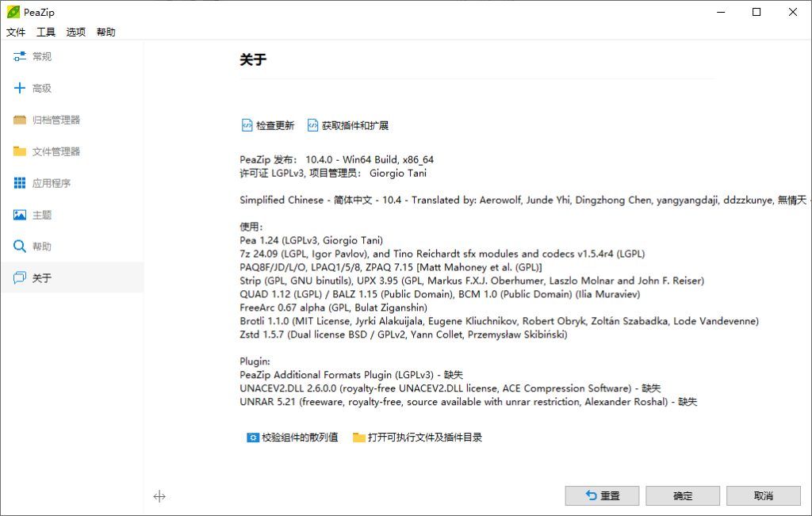Open the 选项 menu
Image resolution: width=812 pixels, height=516 pixels.
coord(75,32)
